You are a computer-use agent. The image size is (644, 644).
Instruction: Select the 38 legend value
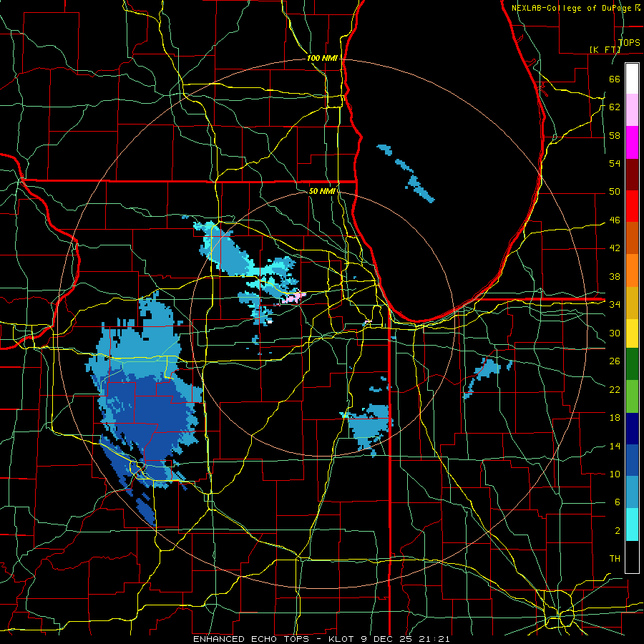[615, 276]
